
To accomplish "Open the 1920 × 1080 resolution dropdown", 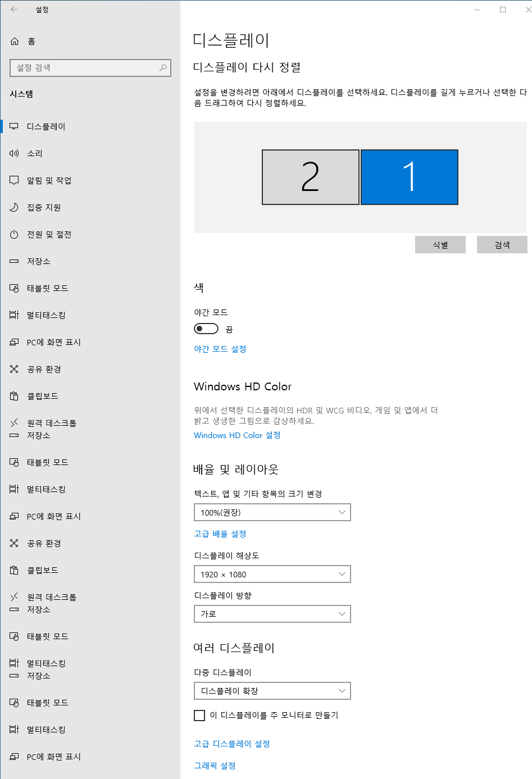I will tap(272, 574).
